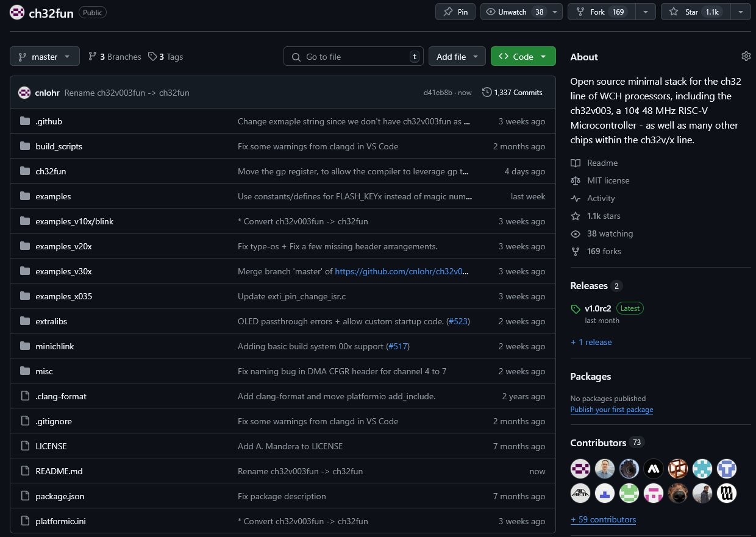The height and width of the screenshot is (537, 756).
Task: Star the repository
Action: 695,12
